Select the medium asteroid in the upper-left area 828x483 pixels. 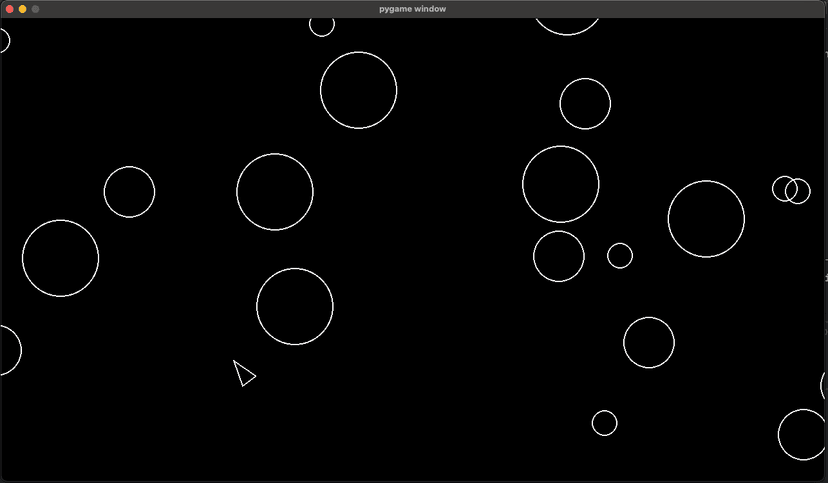[129, 192]
